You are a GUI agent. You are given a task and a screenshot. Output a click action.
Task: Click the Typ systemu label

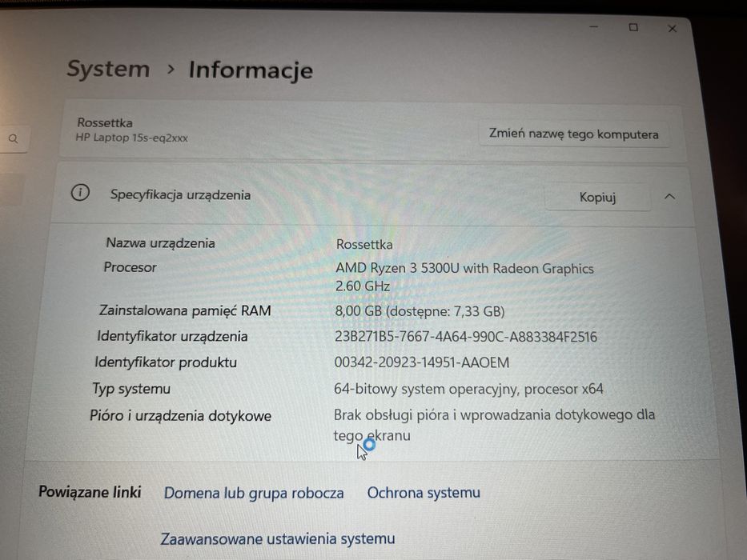point(131,389)
